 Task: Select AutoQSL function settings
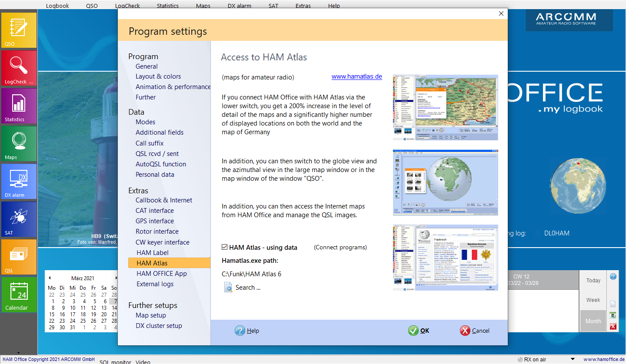pyautogui.click(x=161, y=164)
